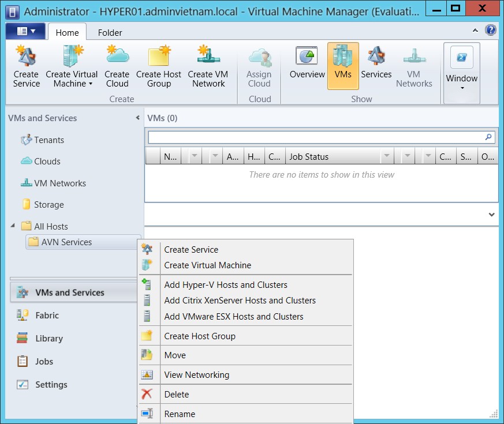Switch to the Folder ribbon tab
This screenshot has width=504, height=424.
click(x=110, y=32)
